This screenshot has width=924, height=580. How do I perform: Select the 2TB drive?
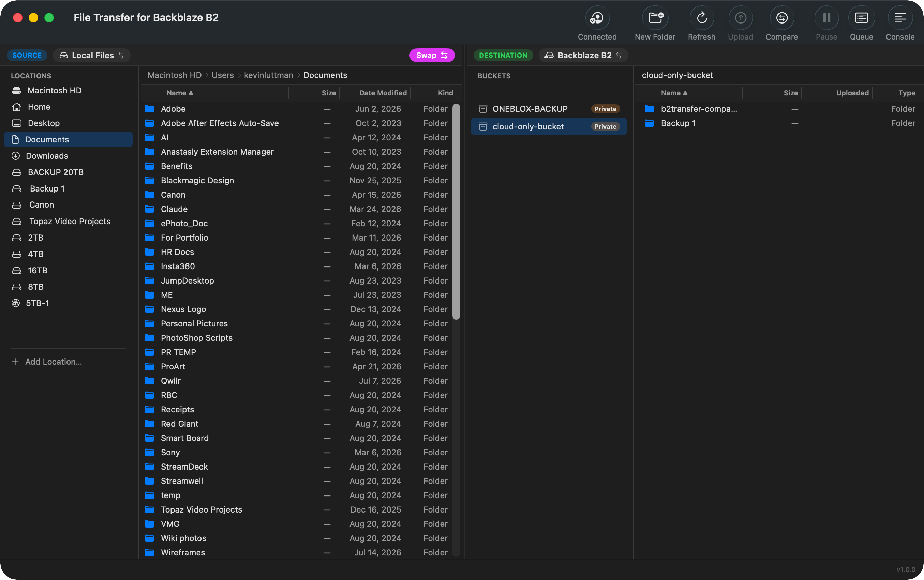click(x=68, y=238)
